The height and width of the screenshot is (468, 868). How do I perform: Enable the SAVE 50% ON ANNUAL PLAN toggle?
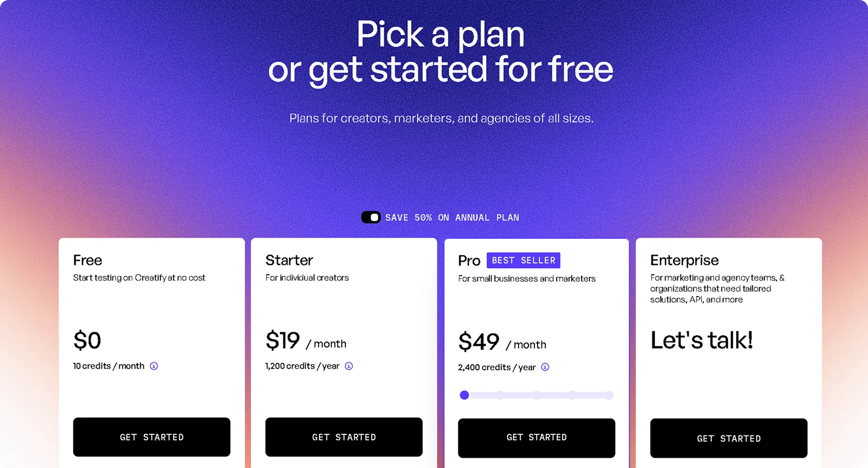tap(372, 217)
